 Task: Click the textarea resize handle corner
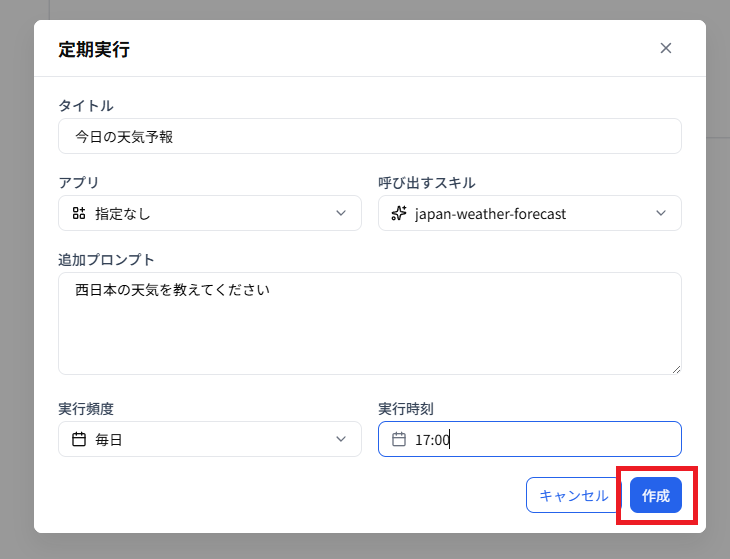point(676,370)
